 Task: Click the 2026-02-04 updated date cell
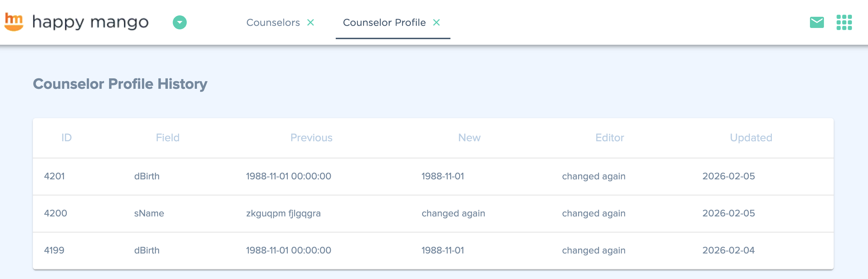tap(728, 250)
